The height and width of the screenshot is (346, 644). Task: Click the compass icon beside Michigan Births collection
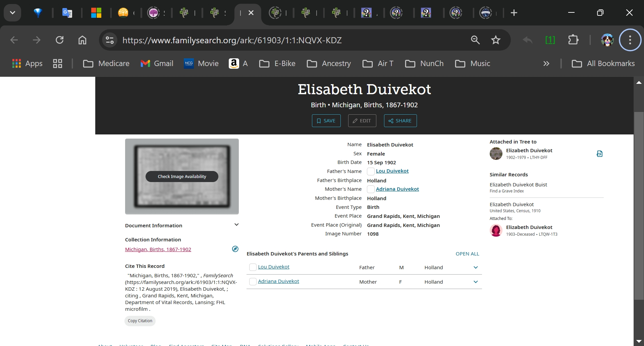click(x=235, y=249)
